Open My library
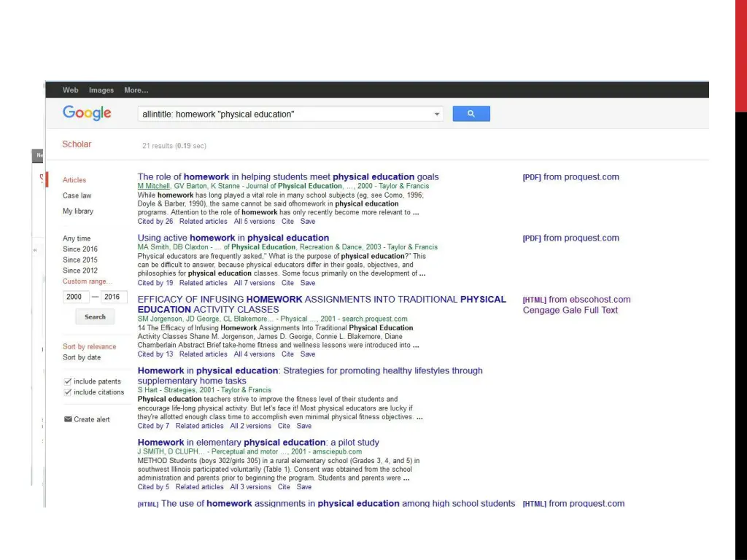 tap(78, 211)
